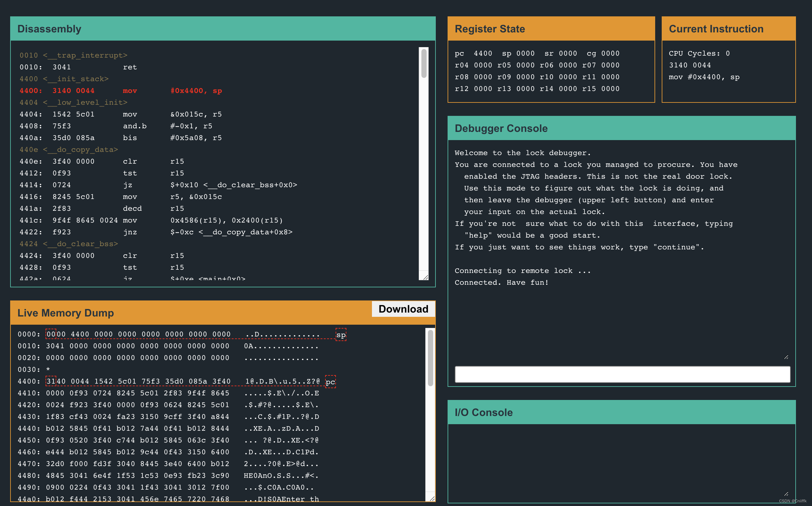Click memory row 0020 in dump

pos(168,358)
